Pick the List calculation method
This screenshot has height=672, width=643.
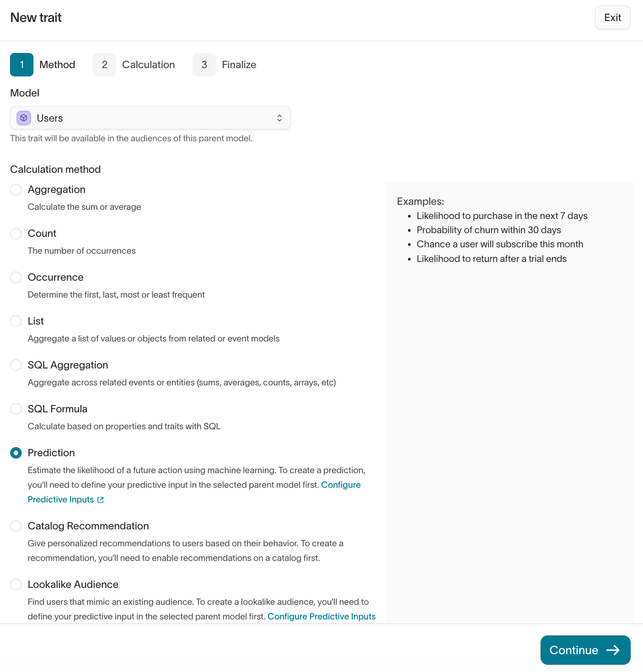tap(16, 321)
